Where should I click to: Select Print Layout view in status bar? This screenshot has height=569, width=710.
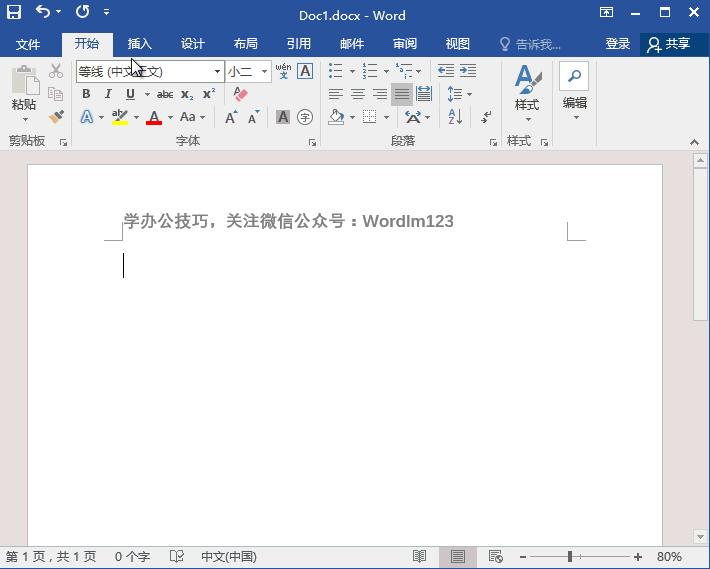457,556
